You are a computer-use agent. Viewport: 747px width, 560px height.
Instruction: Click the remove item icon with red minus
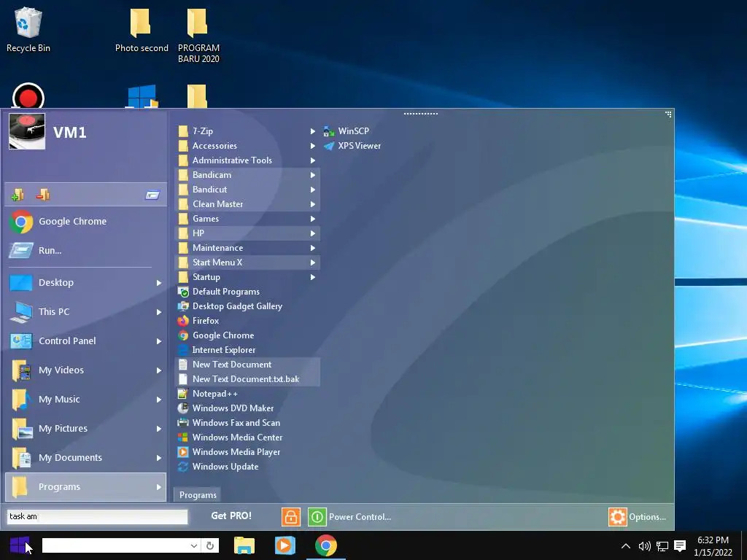pos(43,195)
